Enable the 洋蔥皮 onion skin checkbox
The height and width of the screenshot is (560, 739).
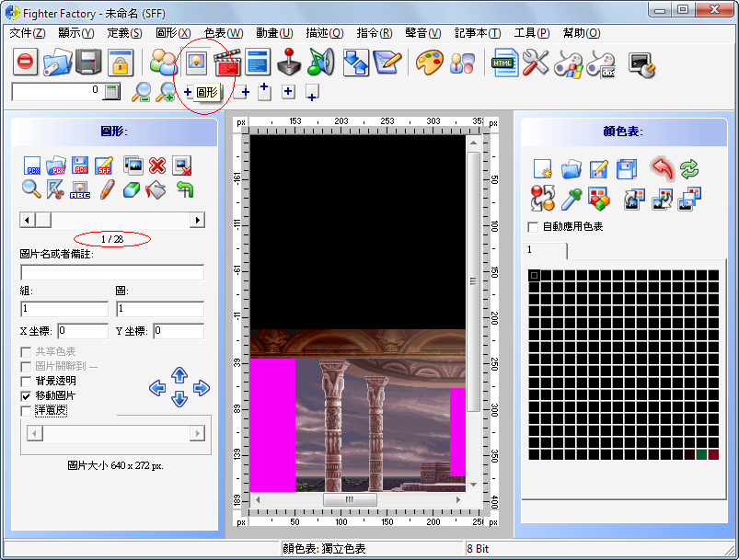click(26, 411)
